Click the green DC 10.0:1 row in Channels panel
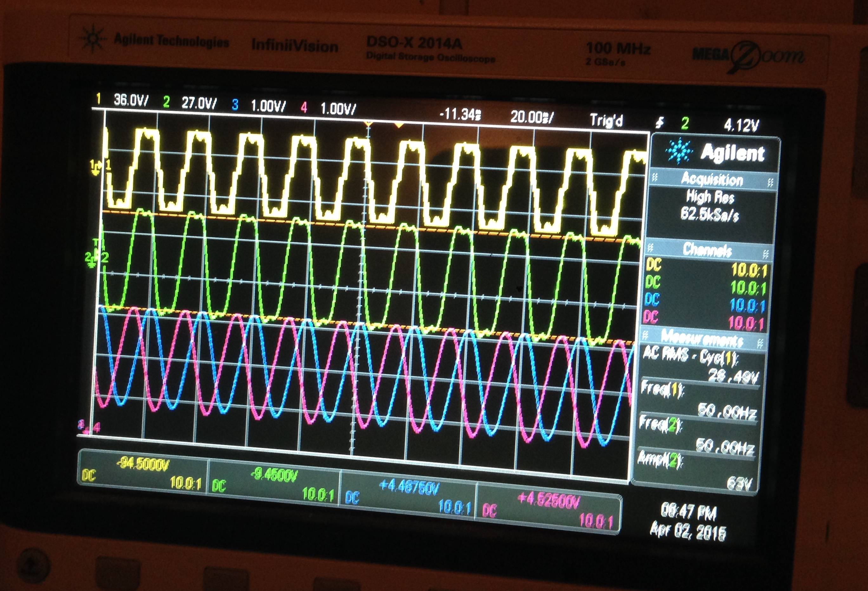Image resolution: width=868 pixels, height=591 pixels. click(x=705, y=285)
